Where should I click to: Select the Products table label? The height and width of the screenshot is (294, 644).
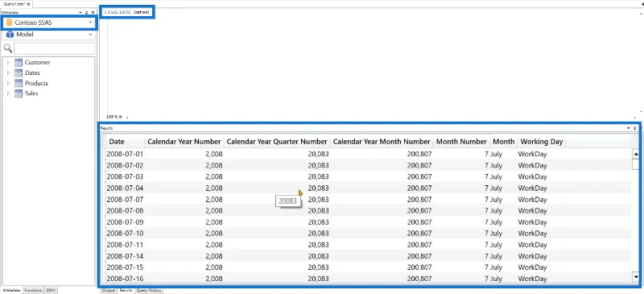(x=36, y=83)
